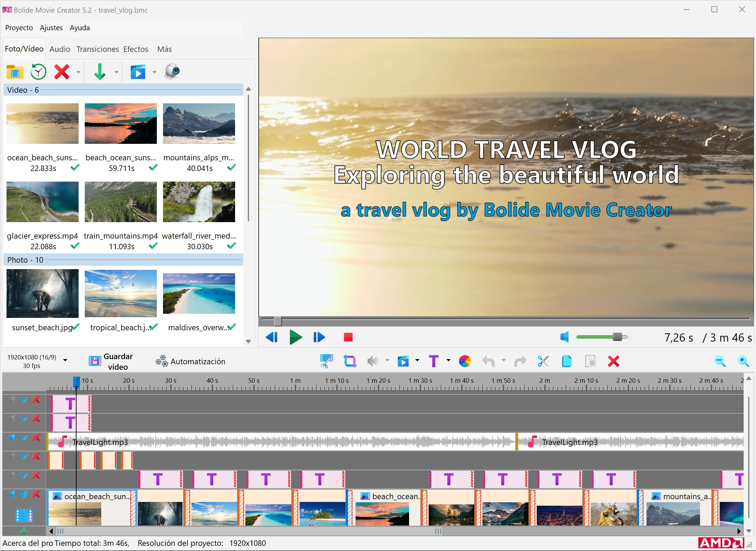
Task: Open the dropdown beside the timeline volume icon
Action: point(387,360)
